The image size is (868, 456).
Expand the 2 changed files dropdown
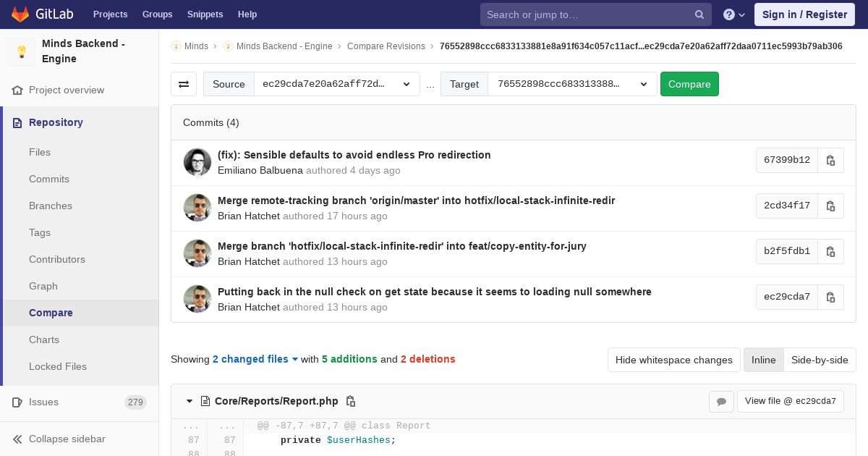pyautogui.click(x=255, y=359)
